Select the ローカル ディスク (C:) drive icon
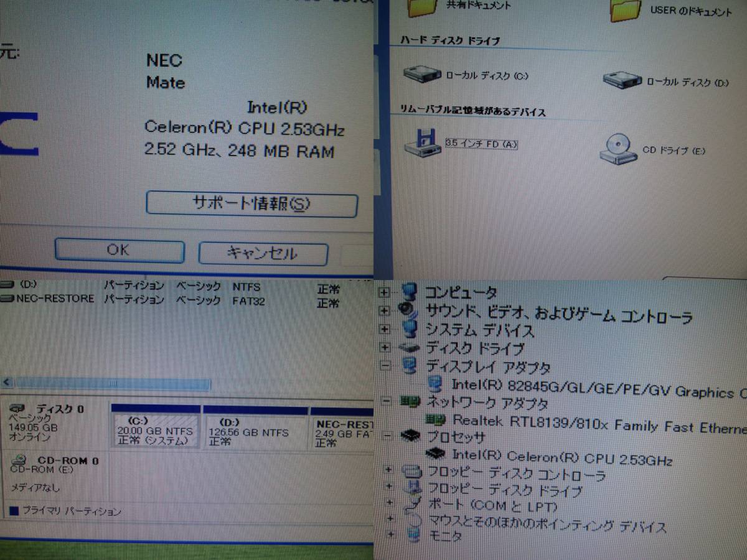The width and height of the screenshot is (747, 560). pyautogui.click(x=422, y=75)
